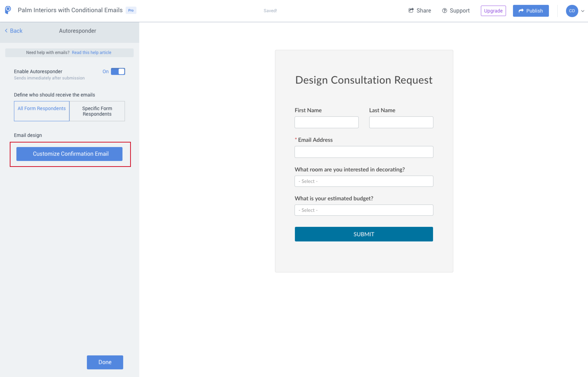Image resolution: width=588 pixels, height=377 pixels.
Task: Click the Paperform logo icon
Action: [8, 10]
